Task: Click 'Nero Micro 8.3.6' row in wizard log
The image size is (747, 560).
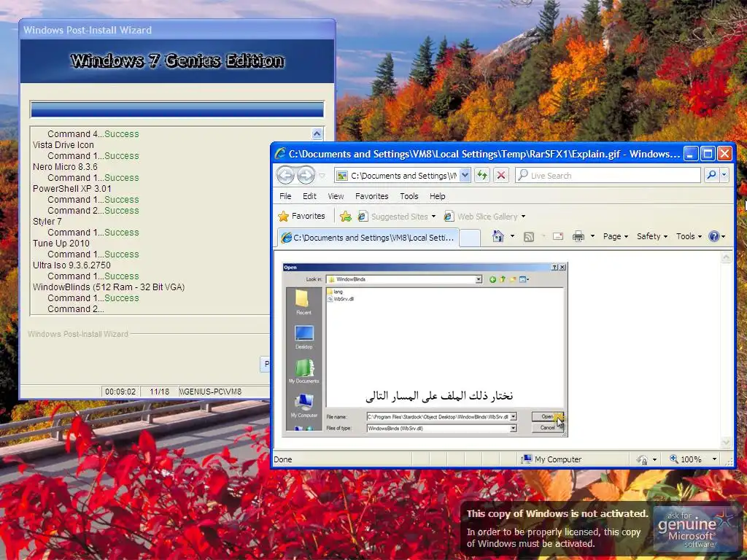Action: pyautogui.click(x=65, y=167)
